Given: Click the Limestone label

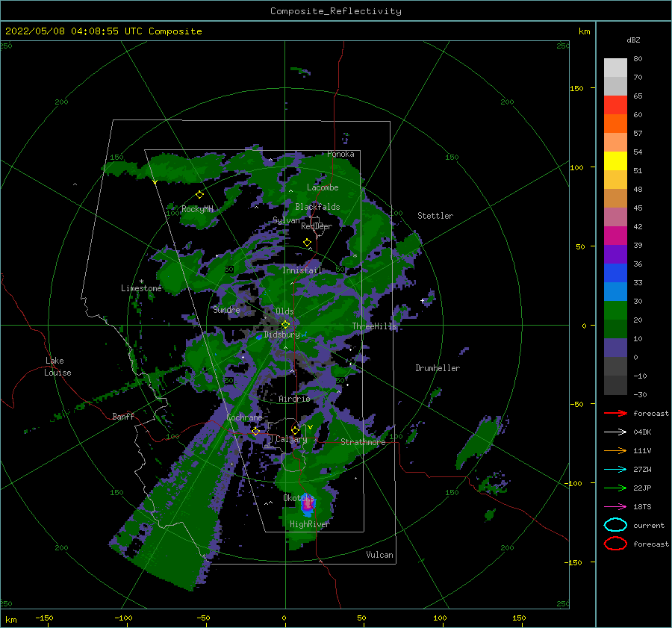Looking at the screenshot, I should [x=141, y=288].
